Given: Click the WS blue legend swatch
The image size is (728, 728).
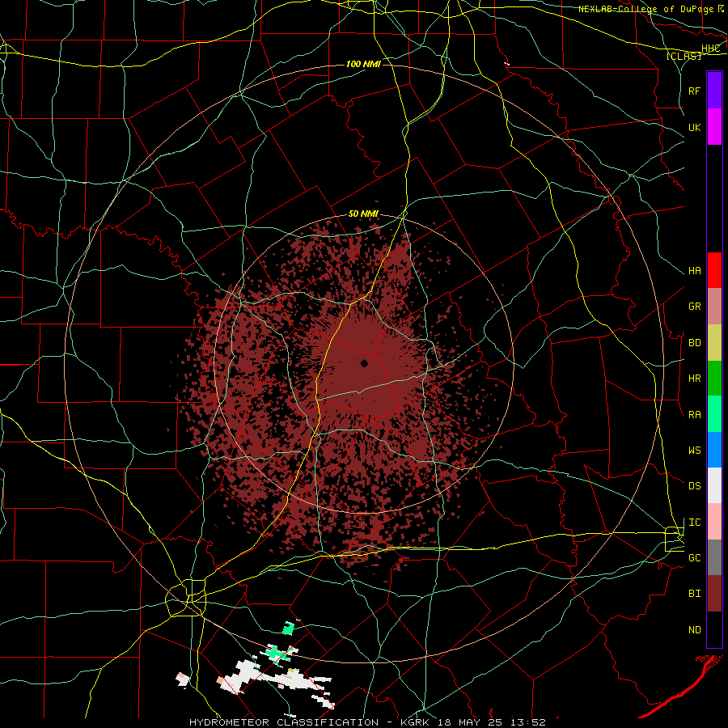Looking at the screenshot, I should point(714,450).
